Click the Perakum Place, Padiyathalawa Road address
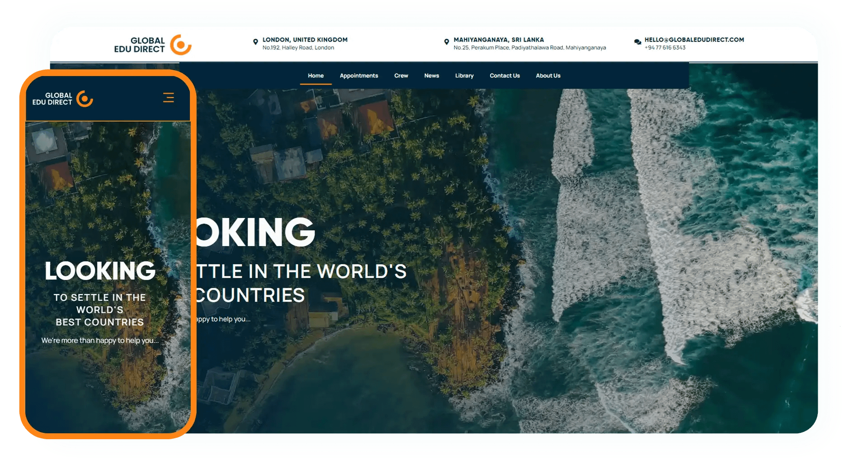 (529, 48)
